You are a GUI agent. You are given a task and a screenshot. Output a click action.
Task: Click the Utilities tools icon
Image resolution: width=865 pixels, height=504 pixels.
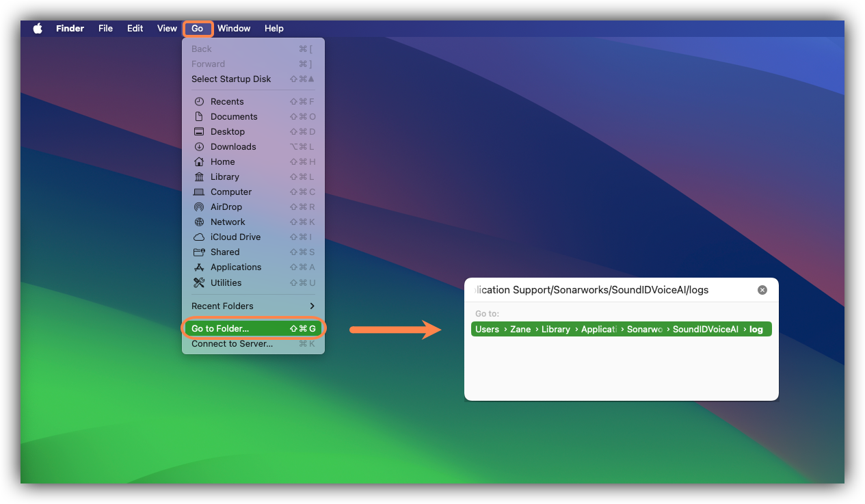coord(199,282)
